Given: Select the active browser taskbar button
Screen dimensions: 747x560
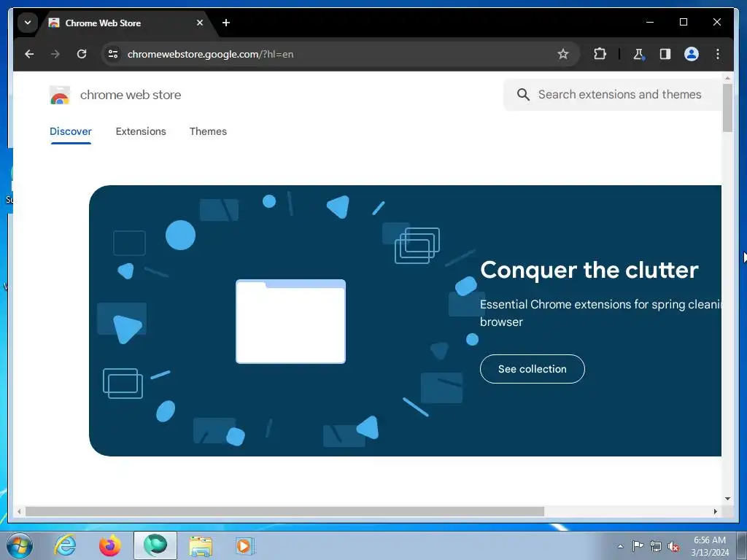Looking at the screenshot, I should pos(155,545).
